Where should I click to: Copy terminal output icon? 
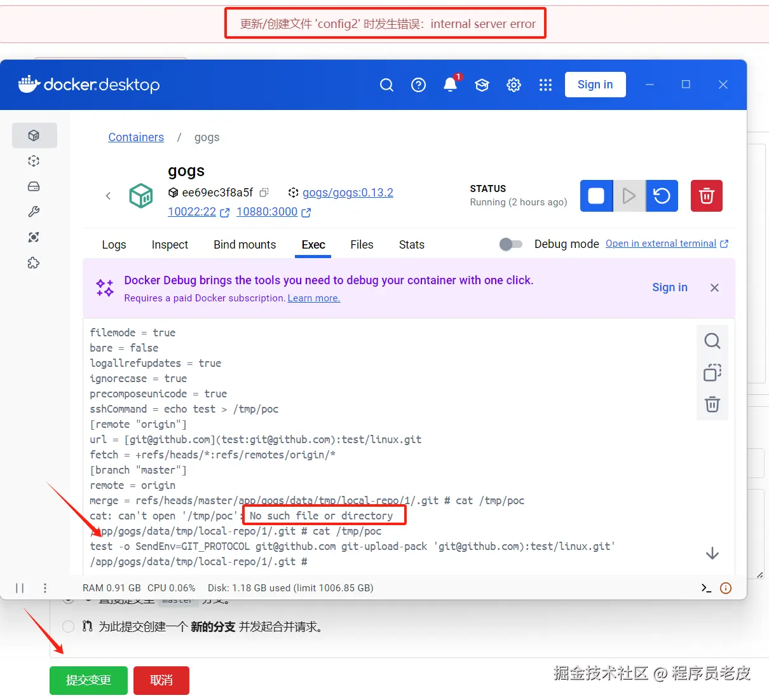[712, 373]
